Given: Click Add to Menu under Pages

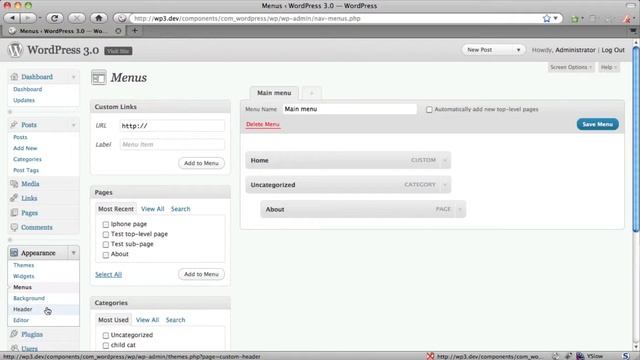Looking at the screenshot, I should 201,274.
